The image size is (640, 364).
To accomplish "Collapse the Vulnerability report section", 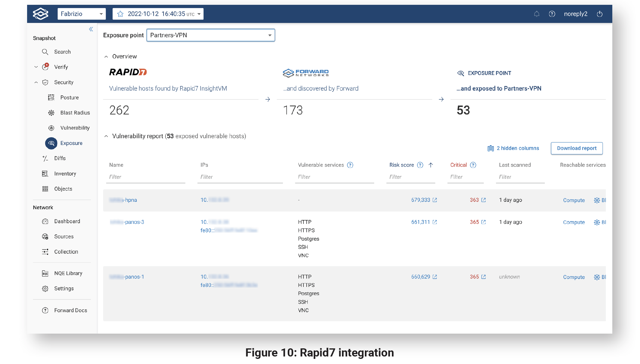I will (x=106, y=136).
